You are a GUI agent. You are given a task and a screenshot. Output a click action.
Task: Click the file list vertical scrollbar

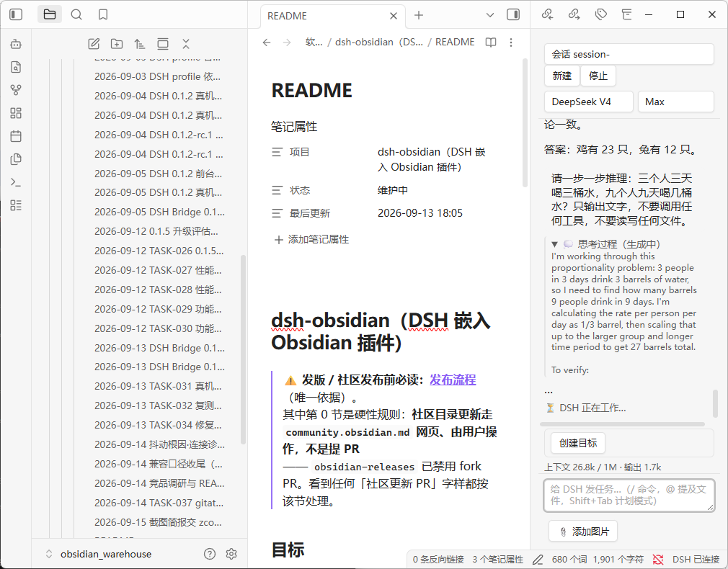243,350
